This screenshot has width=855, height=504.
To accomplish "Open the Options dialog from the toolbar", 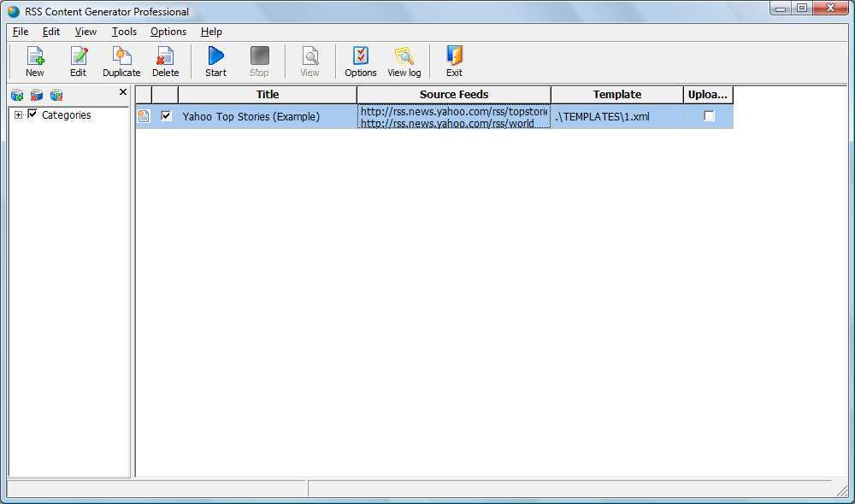I will coord(360,60).
